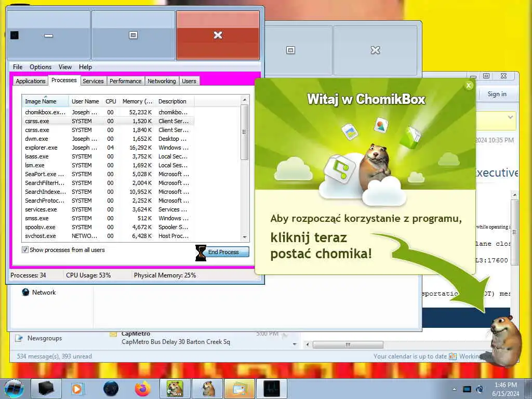Viewport: 532px width, 399px height.
Task: Select the svchost.exe process row
Action: 108,236
